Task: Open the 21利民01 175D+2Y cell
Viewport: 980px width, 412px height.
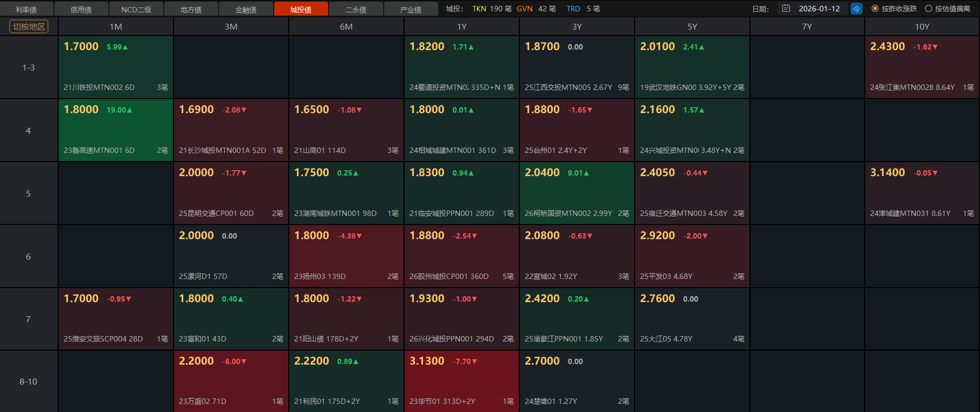Action: click(346, 381)
